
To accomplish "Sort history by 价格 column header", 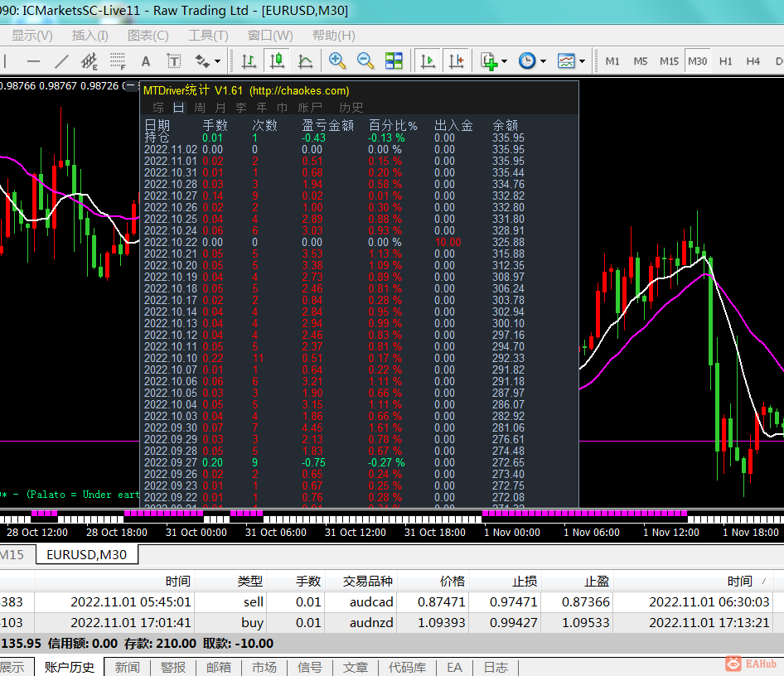I will click(x=433, y=581).
